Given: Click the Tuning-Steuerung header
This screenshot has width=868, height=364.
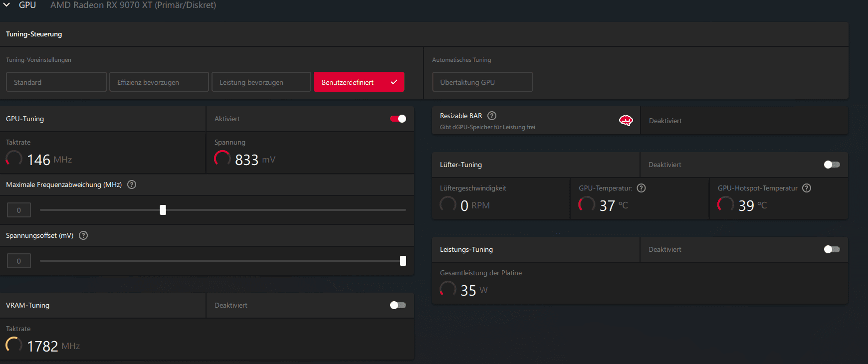Looking at the screenshot, I should coord(34,34).
